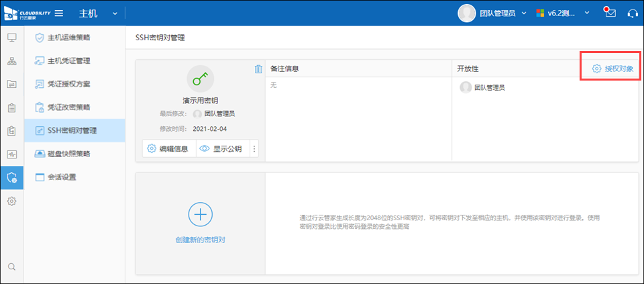Click the trash icon to delete the key pair
644x284 pixels.
click(x=258, y=68)
